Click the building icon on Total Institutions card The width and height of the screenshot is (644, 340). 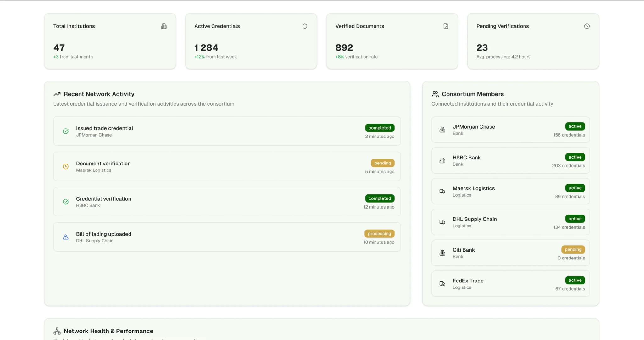pyautogui.click(x=164, y=26)
